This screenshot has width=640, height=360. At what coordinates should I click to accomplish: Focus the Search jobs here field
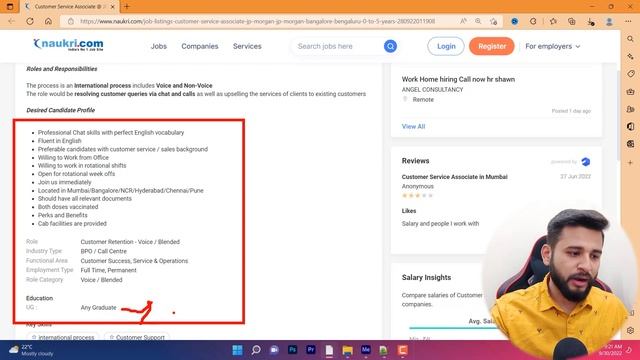click(339, 46)
